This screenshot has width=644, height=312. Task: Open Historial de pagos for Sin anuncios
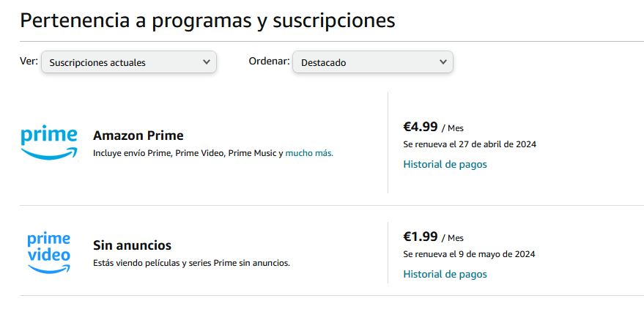pos(445,274)
